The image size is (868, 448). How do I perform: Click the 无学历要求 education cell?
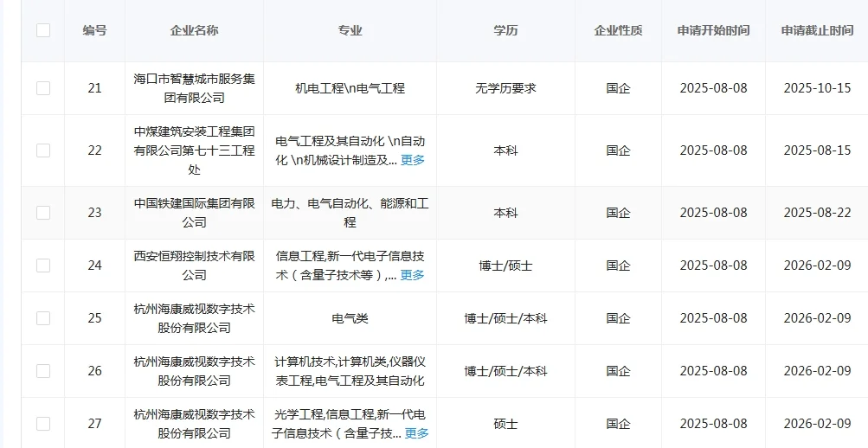click(505, 88)
